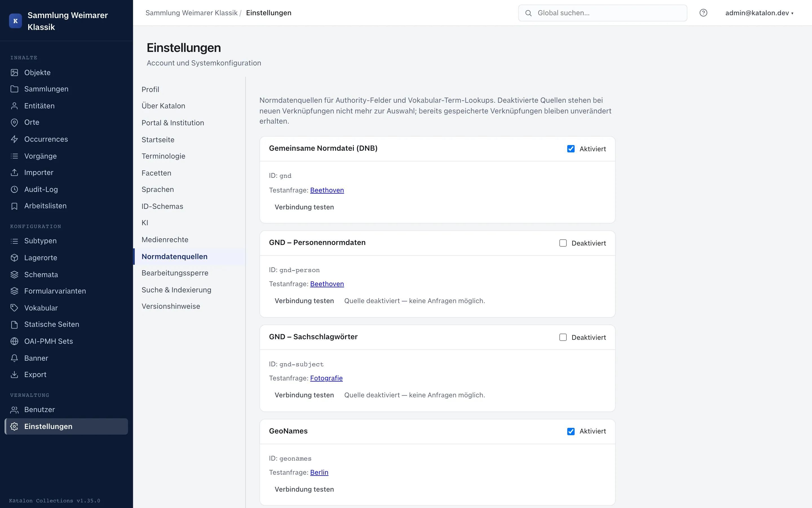Open Beethoven test query in gnd-person card

pyautogui.click(x=327, y=284)
